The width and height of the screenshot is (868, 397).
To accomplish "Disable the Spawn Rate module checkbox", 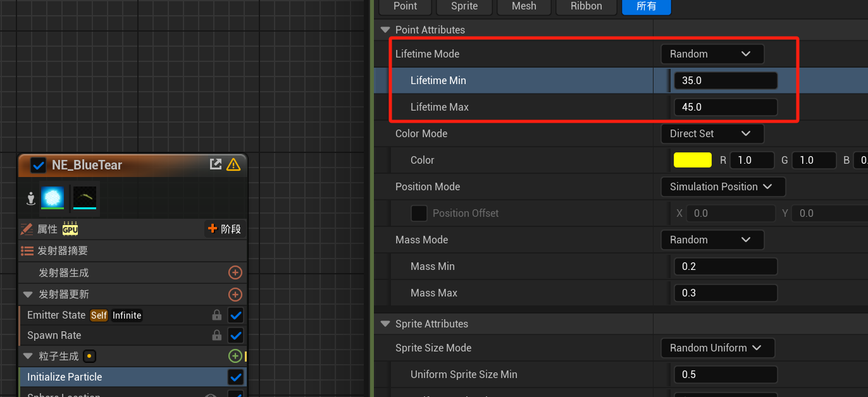I will [236, 335].
